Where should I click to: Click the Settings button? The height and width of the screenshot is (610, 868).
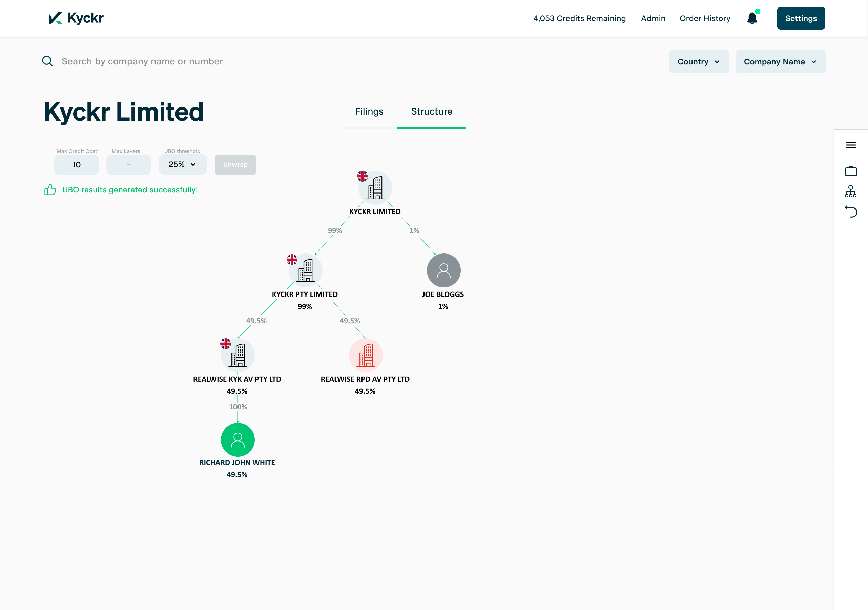click(801, 18)
